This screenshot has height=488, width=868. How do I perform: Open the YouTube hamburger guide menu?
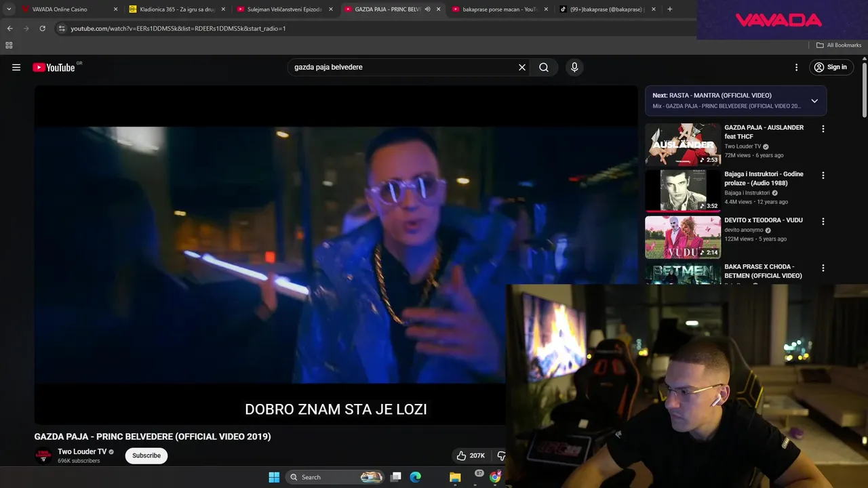[16, 67]
